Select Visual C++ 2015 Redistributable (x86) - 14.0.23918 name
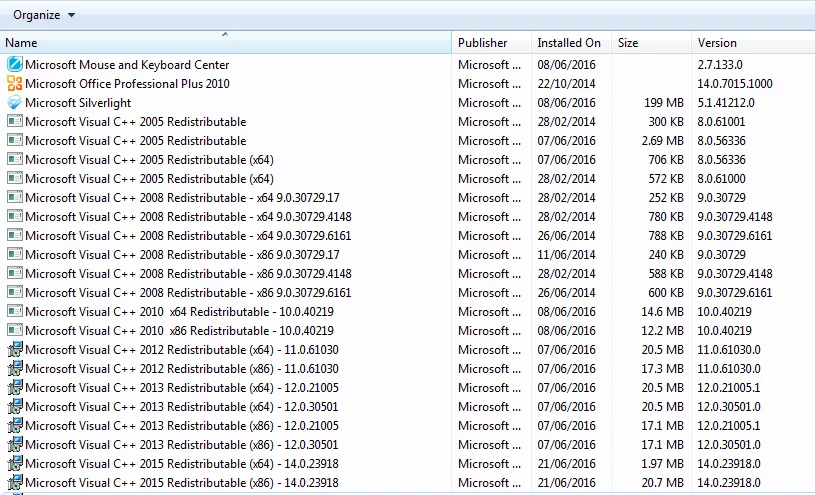815x495 pixels. 182,483
